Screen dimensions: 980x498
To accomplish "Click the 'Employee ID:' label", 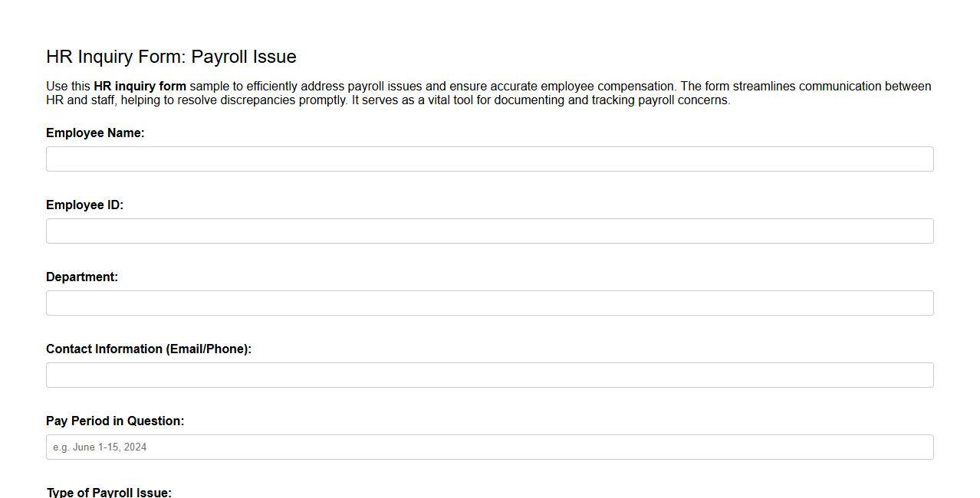I will (x=84, y=205).
